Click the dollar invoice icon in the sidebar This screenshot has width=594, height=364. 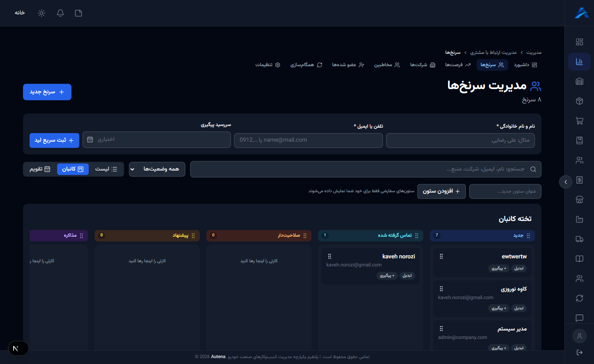coord(579,180)
